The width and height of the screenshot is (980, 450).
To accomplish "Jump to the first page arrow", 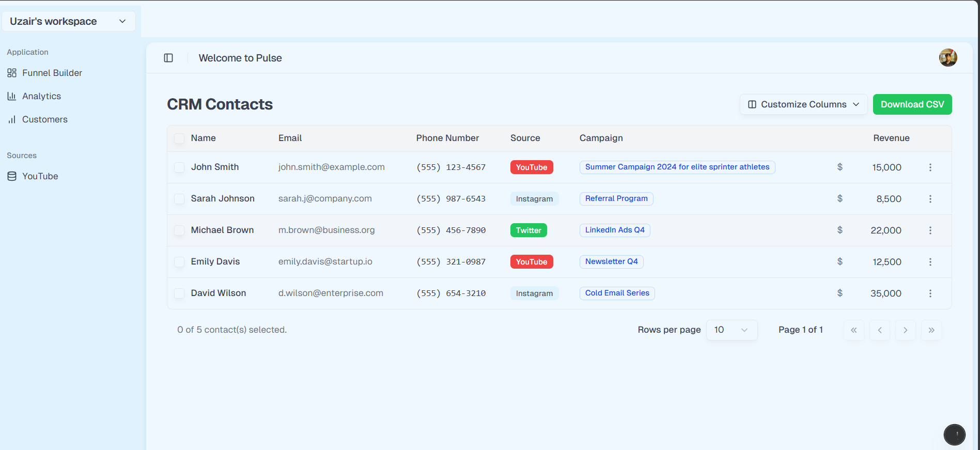I will 853,330.
